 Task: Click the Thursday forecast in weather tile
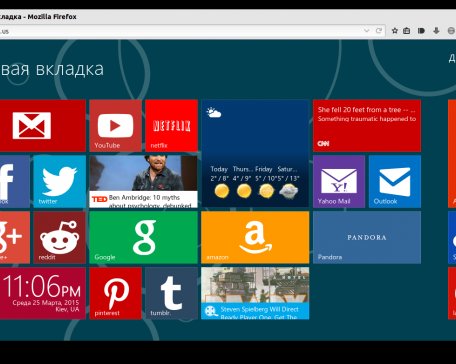tap(243, 183)
